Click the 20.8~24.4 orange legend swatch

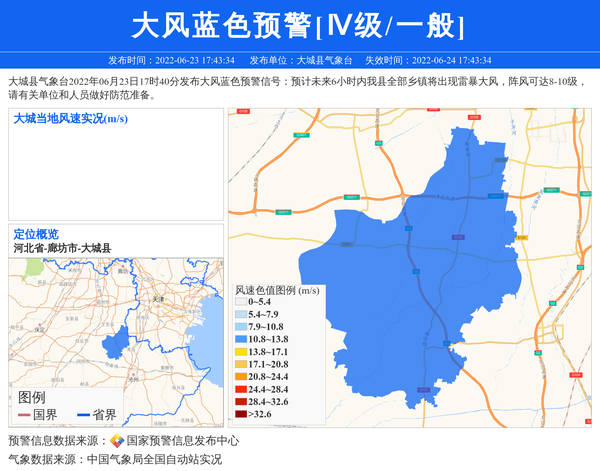tap(240, 377)
